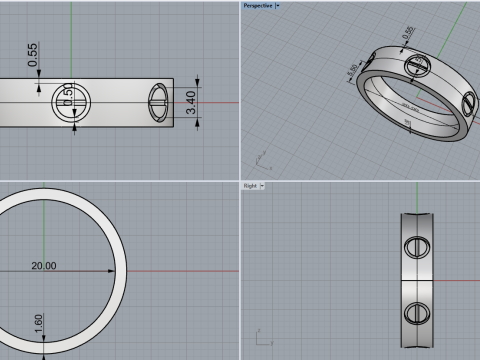Select the 1.60 thickness dimension text
The width and height of the screenshot is (480, 360).
click(39, 323)
